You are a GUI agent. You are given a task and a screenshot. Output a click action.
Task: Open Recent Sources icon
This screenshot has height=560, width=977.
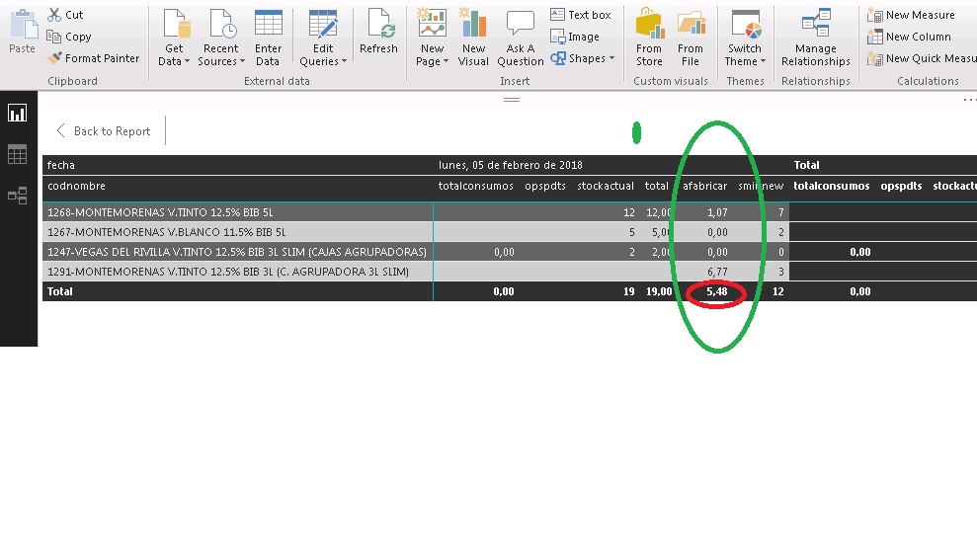(223, 25)
